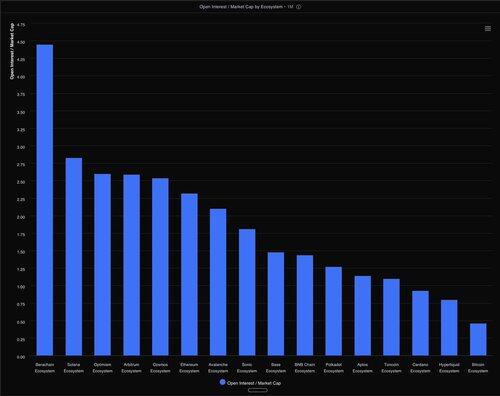Click the blue legend marker dot
This screenshot has height=396, width=500.
(x=223, y=382)
